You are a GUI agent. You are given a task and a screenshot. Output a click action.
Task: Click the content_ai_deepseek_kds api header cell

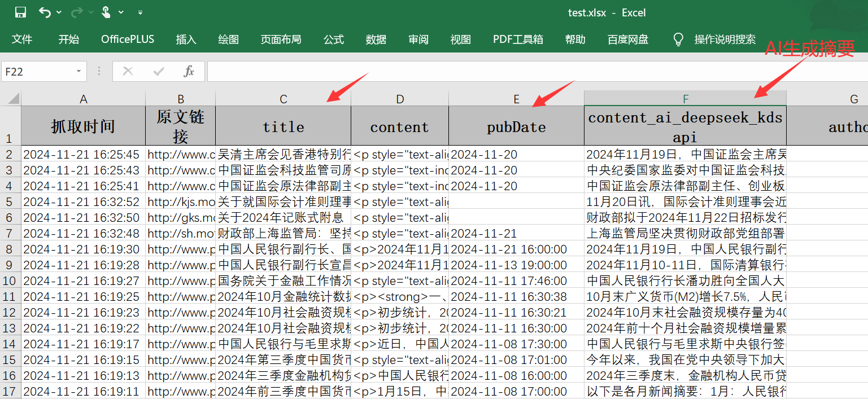coord(685,126)
